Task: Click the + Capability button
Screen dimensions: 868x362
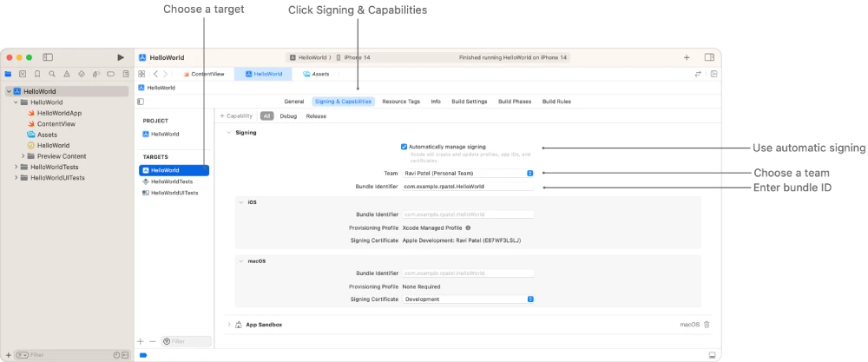Action: pyautogui.click(x=236, y=116)
